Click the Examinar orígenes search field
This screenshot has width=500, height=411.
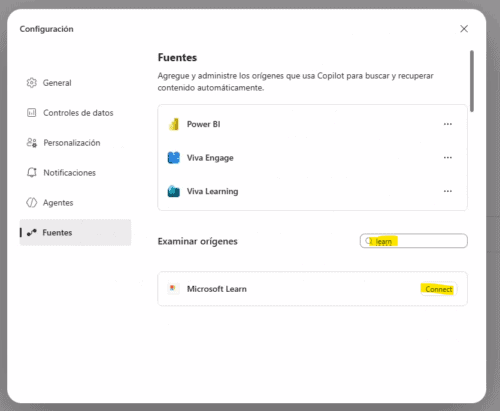[x=414, y=241]
